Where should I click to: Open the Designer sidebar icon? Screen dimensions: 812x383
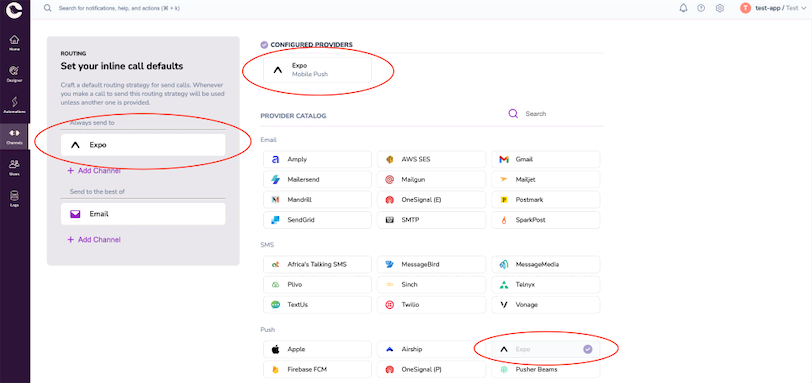click(14, 74)
